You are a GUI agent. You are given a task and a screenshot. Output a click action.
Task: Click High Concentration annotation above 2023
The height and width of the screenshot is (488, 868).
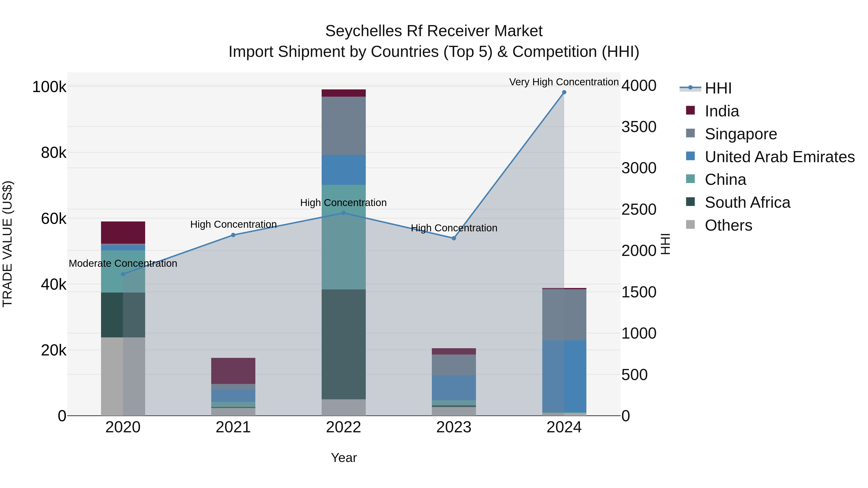[454, 228]
